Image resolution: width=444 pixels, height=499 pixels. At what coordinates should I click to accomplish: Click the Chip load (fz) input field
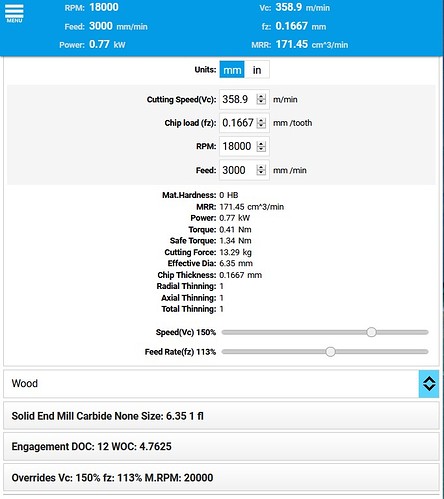point(244,123)
